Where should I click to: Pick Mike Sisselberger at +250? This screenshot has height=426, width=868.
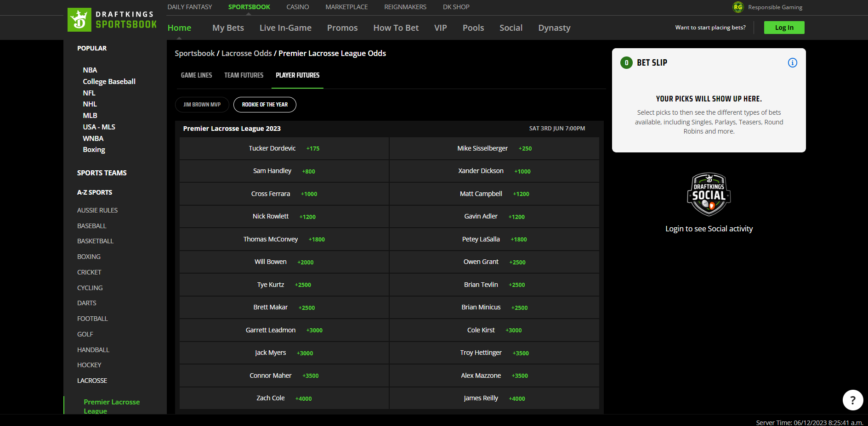494,148
